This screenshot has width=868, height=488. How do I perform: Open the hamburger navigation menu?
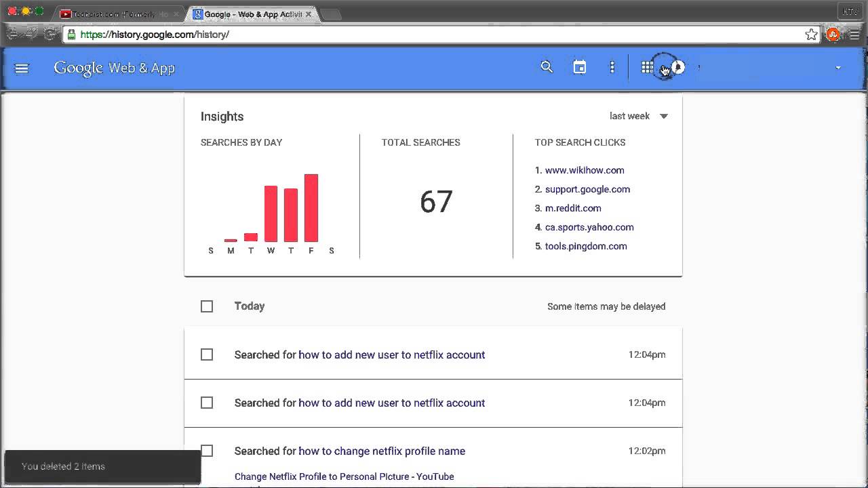[22, 68]
